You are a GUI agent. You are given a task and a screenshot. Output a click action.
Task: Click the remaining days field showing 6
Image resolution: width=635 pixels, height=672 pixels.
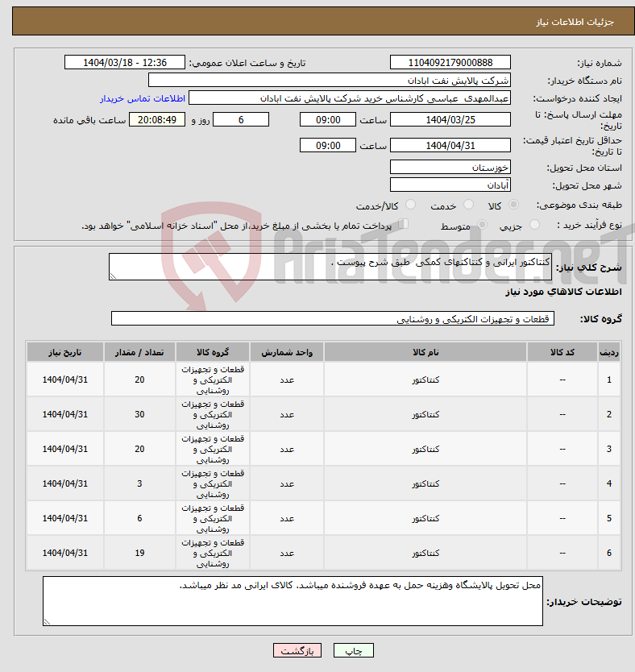click(x=241, y=119)
